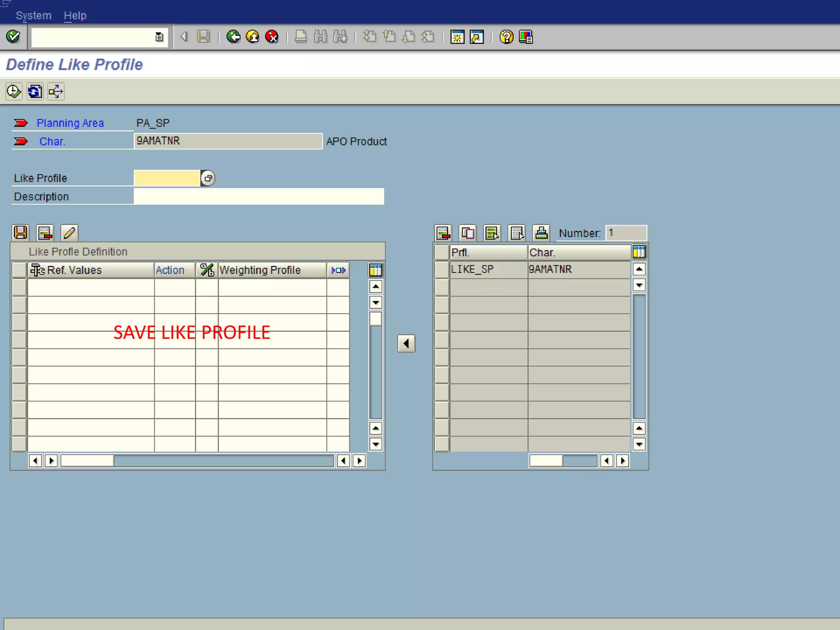The image size is (840, 630).
Task: Click the select-all box beside Ref. Values
Action: tap(19, 270)
